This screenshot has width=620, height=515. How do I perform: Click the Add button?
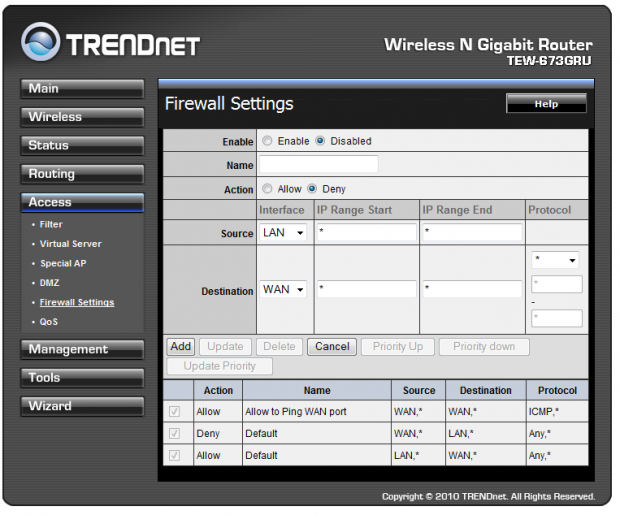pyautogui.click(x=181, y=346)
